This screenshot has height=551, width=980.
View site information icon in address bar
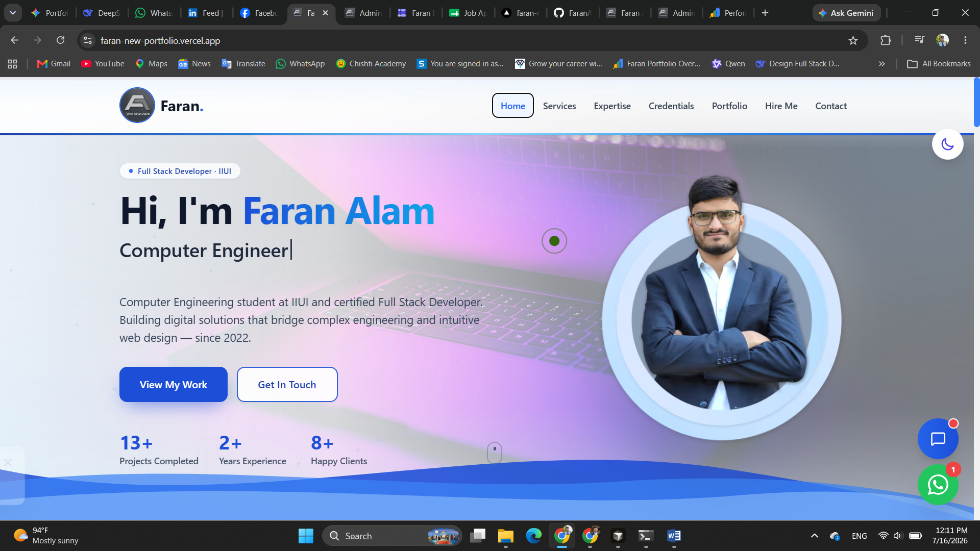pos(88,40)
